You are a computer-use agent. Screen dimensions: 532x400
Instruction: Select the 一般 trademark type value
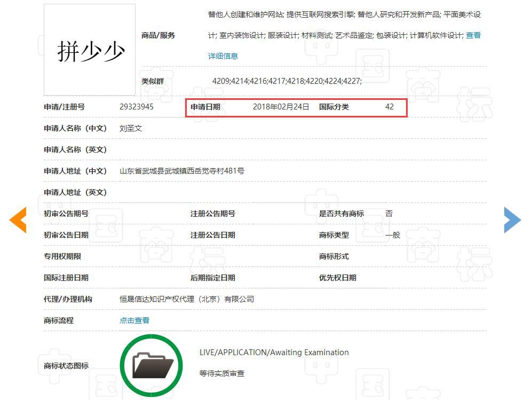tap(393, 235)
